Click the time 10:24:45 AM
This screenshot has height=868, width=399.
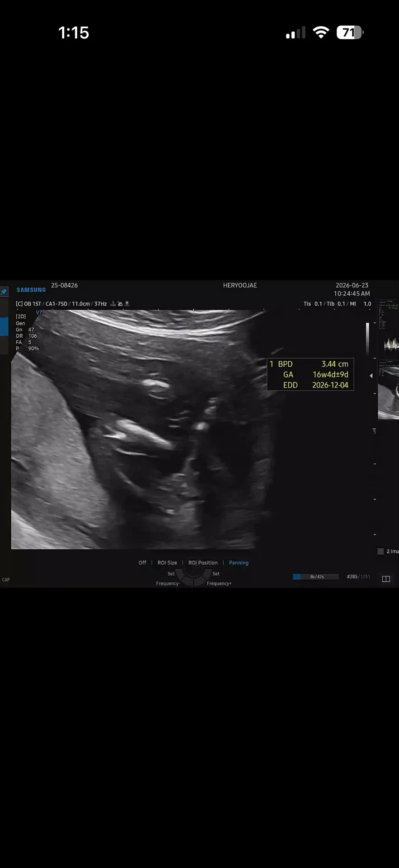click(352, 293)
